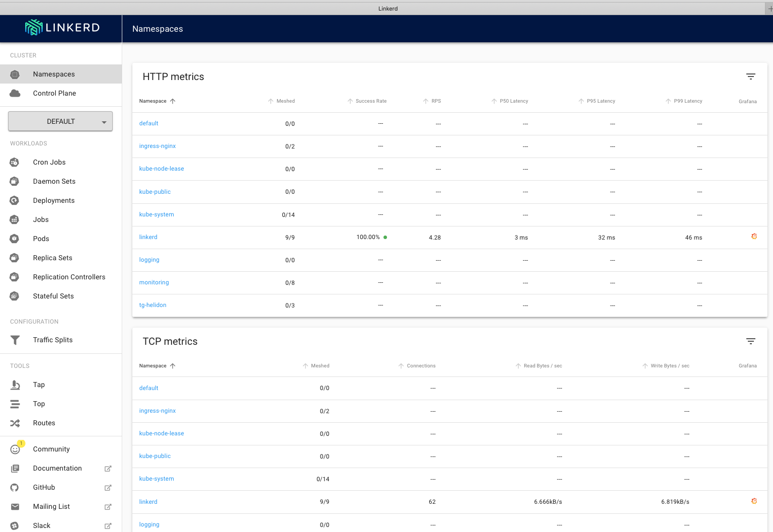Click the 46 ms P99 latency value

[693, 238]
